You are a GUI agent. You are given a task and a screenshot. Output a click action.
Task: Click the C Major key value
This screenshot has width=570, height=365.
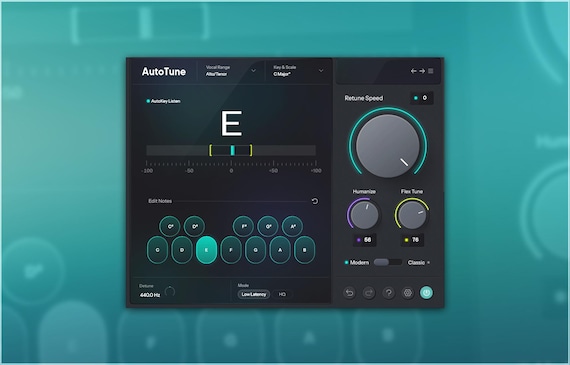pos(282,74)
